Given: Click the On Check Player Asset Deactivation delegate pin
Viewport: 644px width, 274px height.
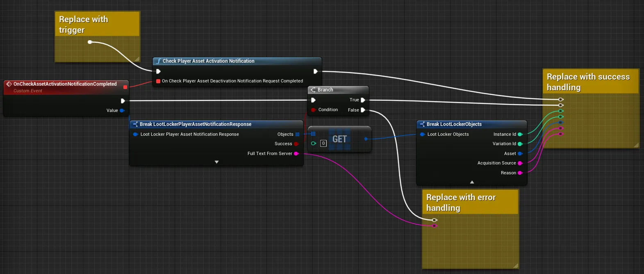Looking at the screenshot, I should (158, 81).
